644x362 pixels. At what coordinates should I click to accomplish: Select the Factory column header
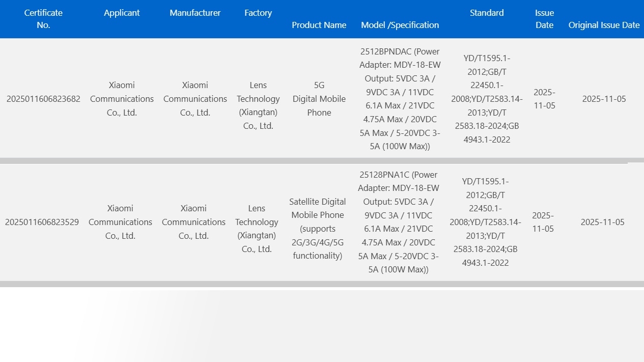(258, 13)
